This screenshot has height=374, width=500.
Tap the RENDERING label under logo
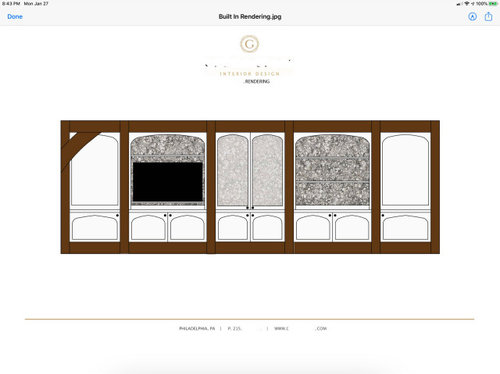[257, 81]
